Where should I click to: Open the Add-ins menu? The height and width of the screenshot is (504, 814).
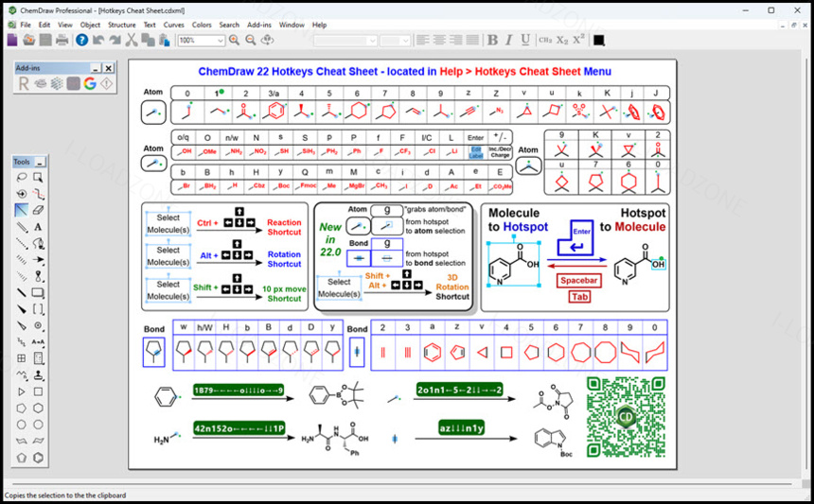(259, 25)
